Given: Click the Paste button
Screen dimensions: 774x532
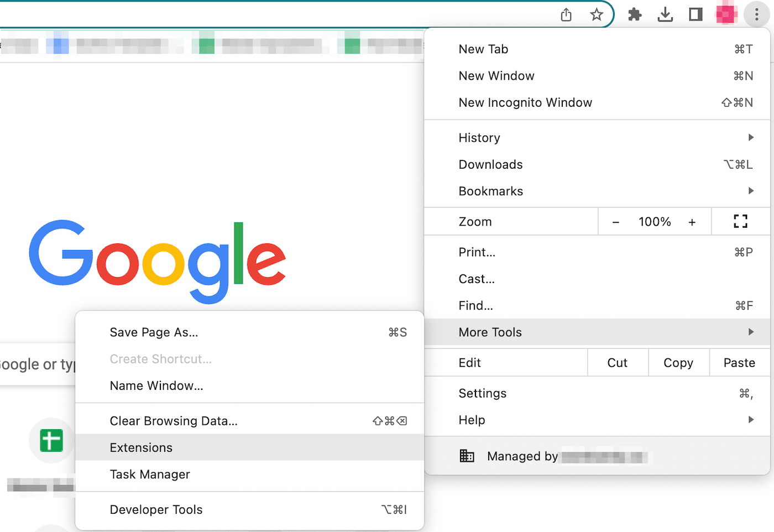Looking at the screenshot, I should [x=739, y=362].
